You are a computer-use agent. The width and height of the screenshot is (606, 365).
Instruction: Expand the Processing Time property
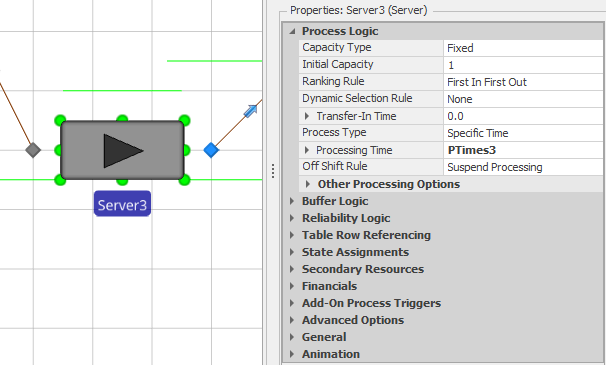[x=307, y=150]
